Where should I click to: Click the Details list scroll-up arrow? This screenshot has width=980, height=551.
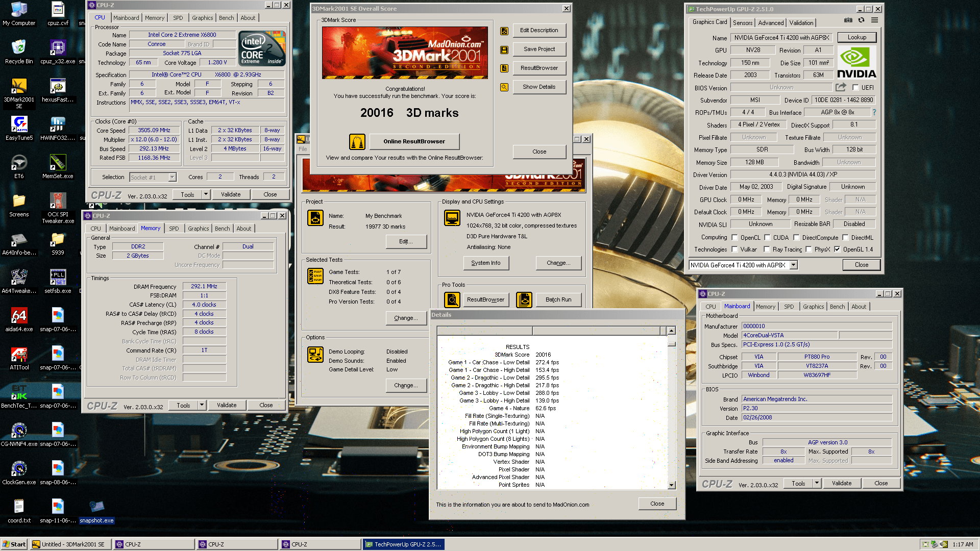click(x=672, y=331)
